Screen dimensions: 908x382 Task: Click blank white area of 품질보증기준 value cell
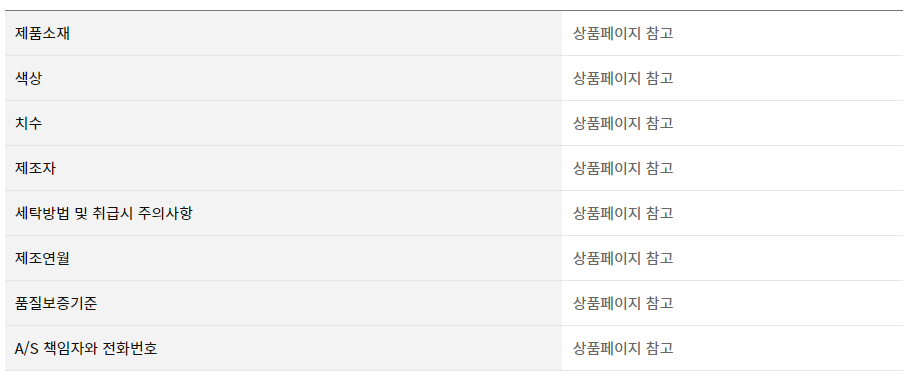tap(788, 303)
